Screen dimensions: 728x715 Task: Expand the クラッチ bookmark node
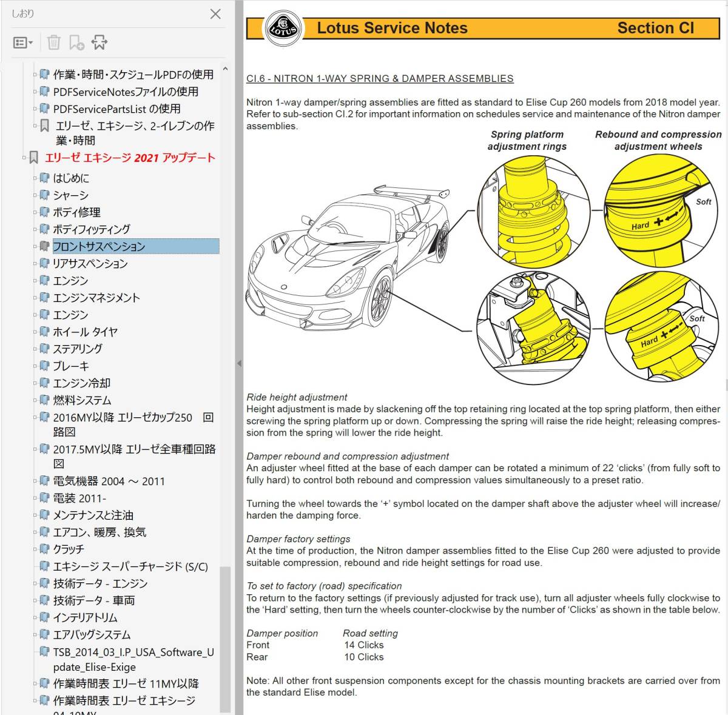(x=35, y=549)
